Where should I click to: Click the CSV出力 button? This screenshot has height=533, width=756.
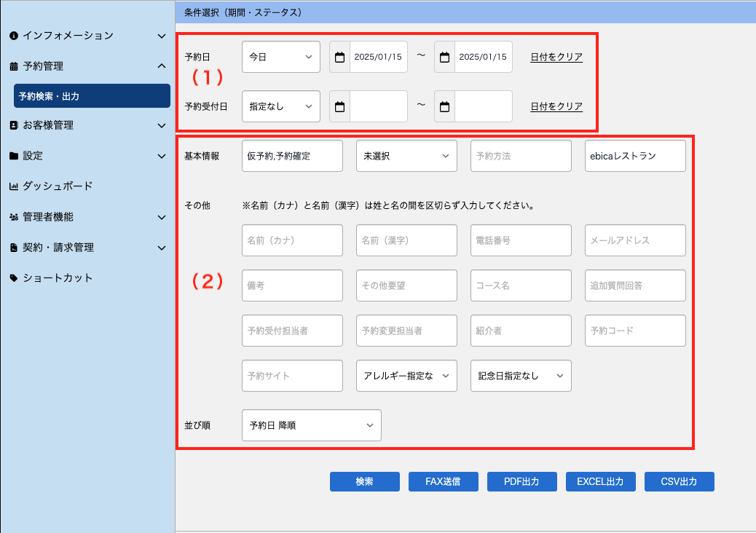[679, 481]
